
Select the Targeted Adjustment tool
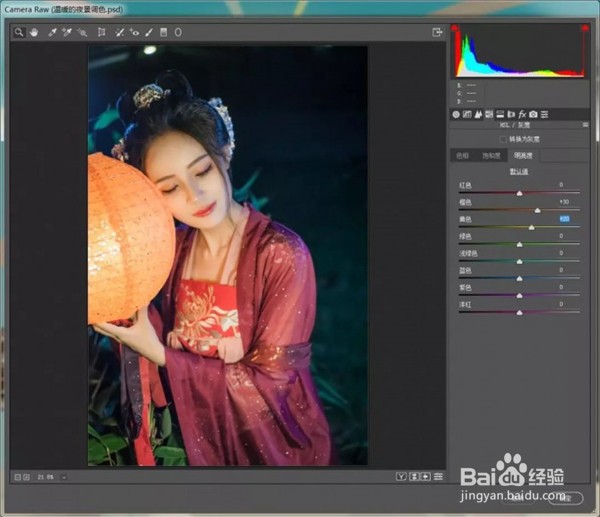click(82, 33)
